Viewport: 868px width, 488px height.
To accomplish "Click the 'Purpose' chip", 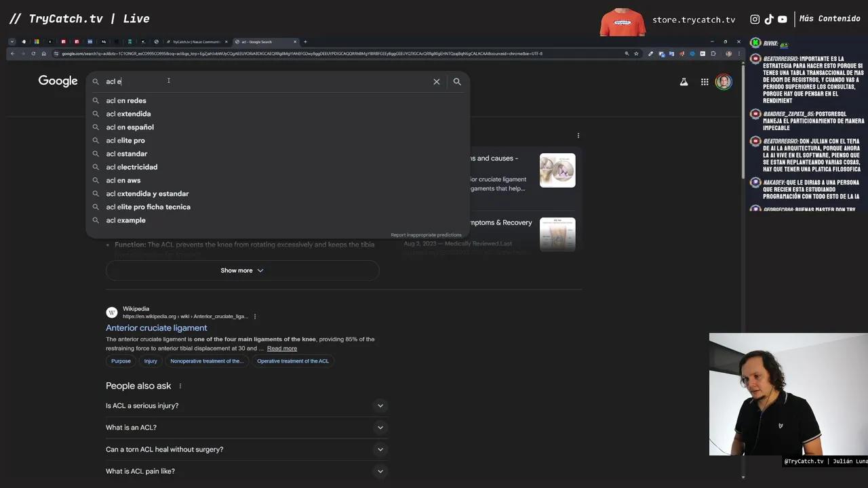I will 121,361.
